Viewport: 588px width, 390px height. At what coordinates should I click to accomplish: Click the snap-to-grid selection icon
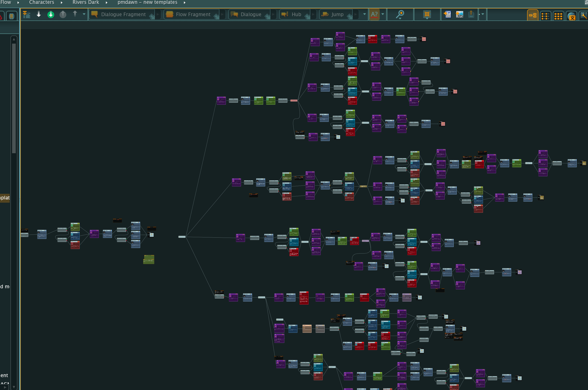click(x=427, y=14)
